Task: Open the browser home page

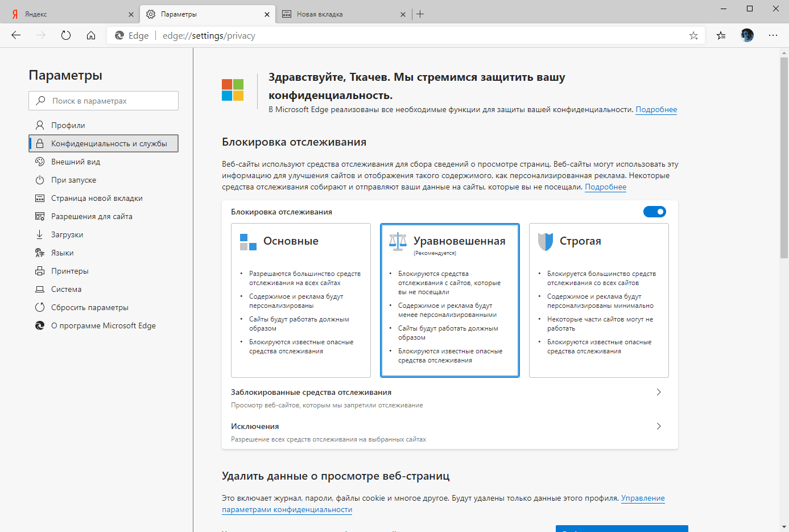Action: click(91, 35)
